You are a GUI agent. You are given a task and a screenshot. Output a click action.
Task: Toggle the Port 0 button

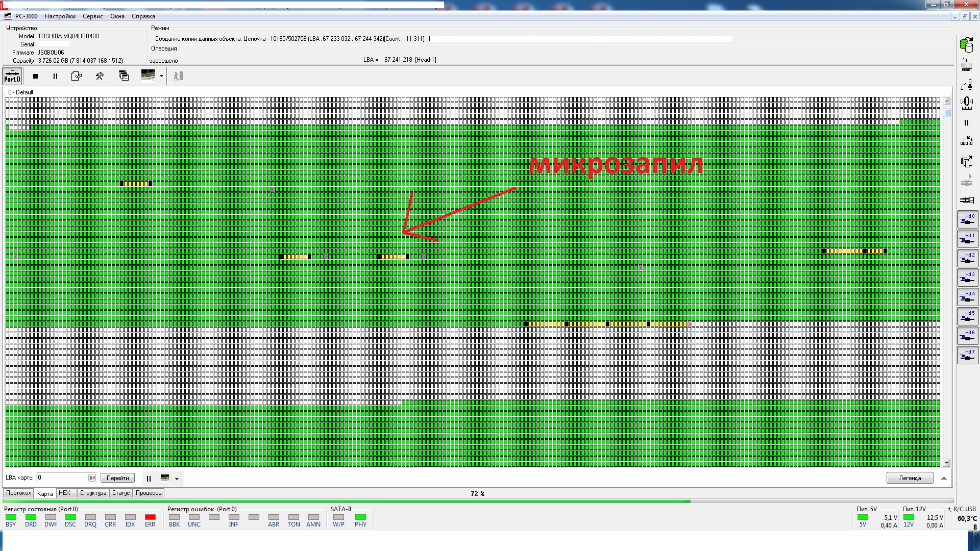tap(12, 76)
